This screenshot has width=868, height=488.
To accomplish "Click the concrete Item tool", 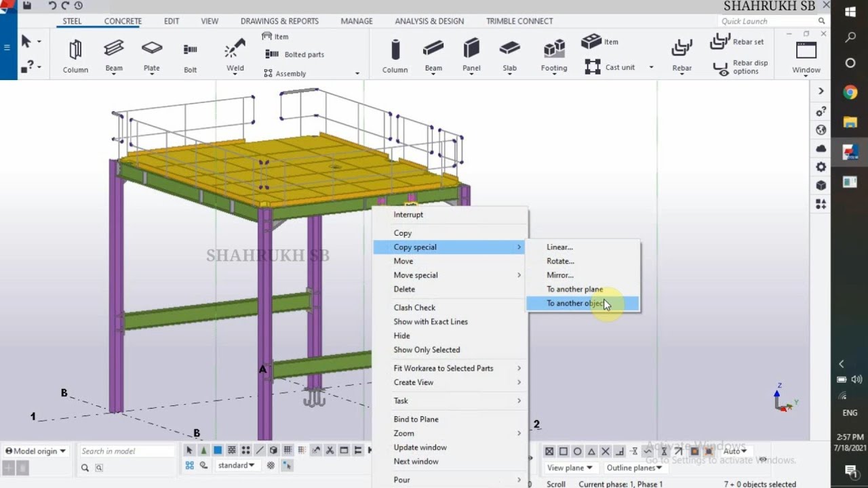I will (x=600, y=41).
